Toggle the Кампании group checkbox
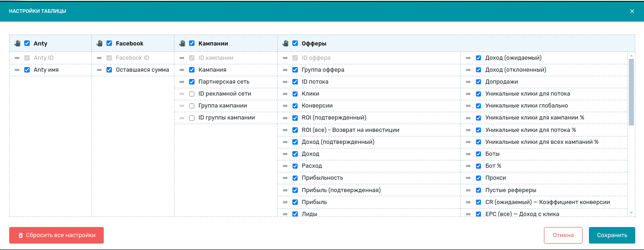The width and height of the screenshot is (644, 250). pyautogui.click(x=192, y=43)
